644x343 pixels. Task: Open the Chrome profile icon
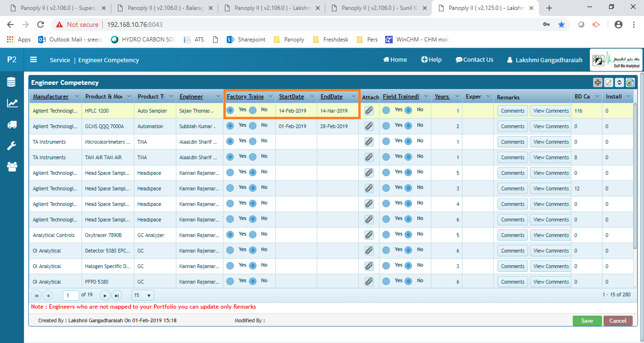619,24
